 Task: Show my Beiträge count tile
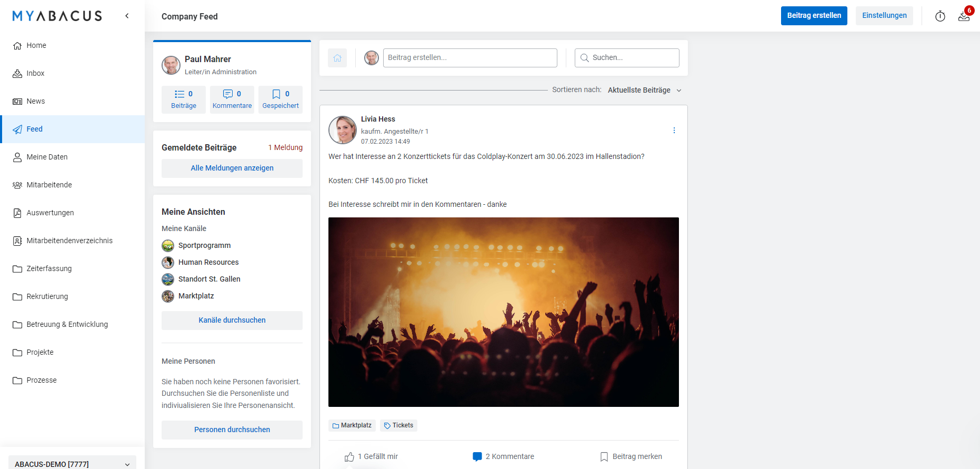(x=184, y=99)
